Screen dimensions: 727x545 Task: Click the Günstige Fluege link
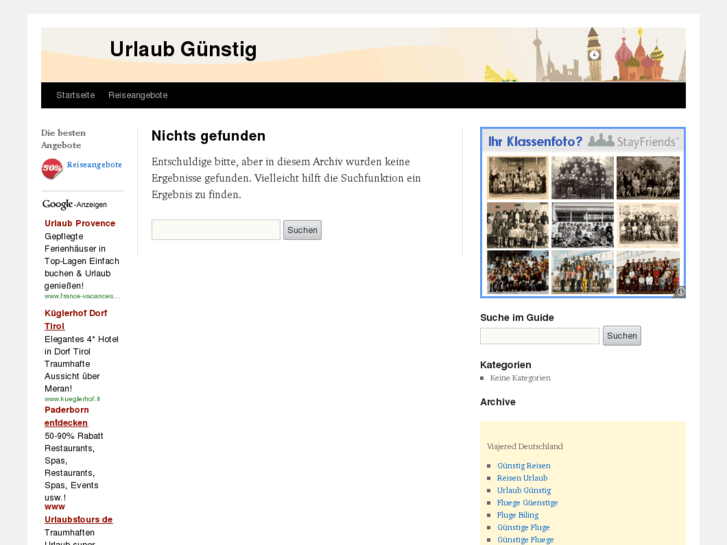coord(526,540)
